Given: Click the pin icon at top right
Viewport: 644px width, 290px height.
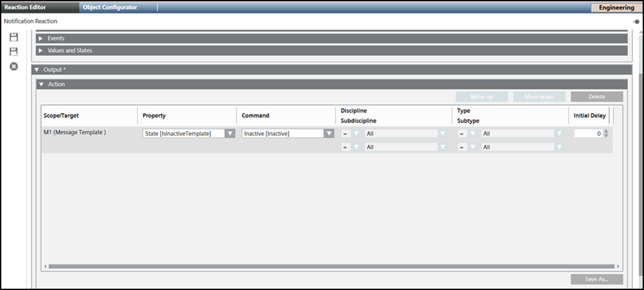Looking at the screenshot, I should 636,21.
